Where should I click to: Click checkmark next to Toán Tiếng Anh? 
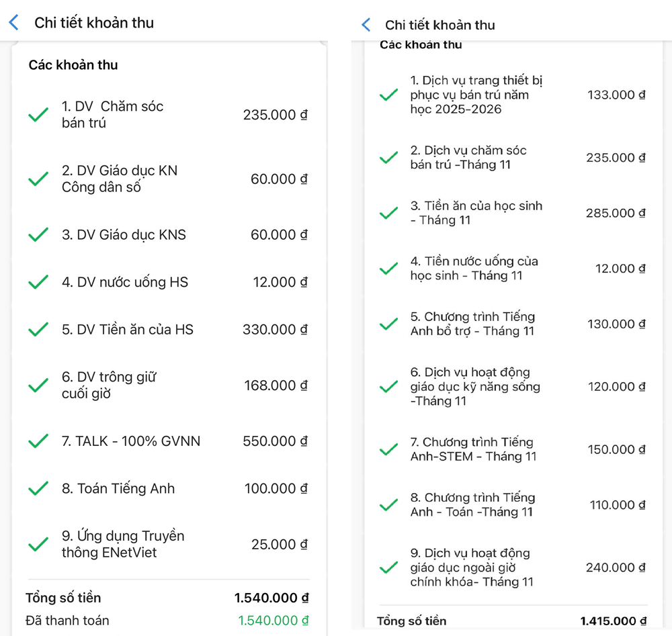coord(38,488)
